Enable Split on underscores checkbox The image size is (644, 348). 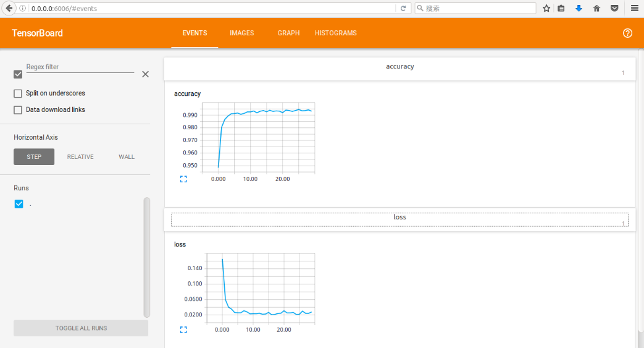[x=18, y=93]
